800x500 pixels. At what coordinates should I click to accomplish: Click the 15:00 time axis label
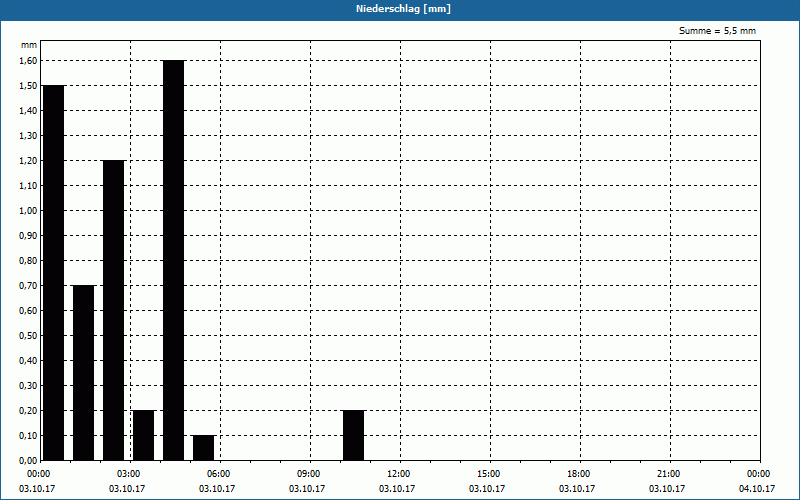pyautogui.click(x=489, y=474)
